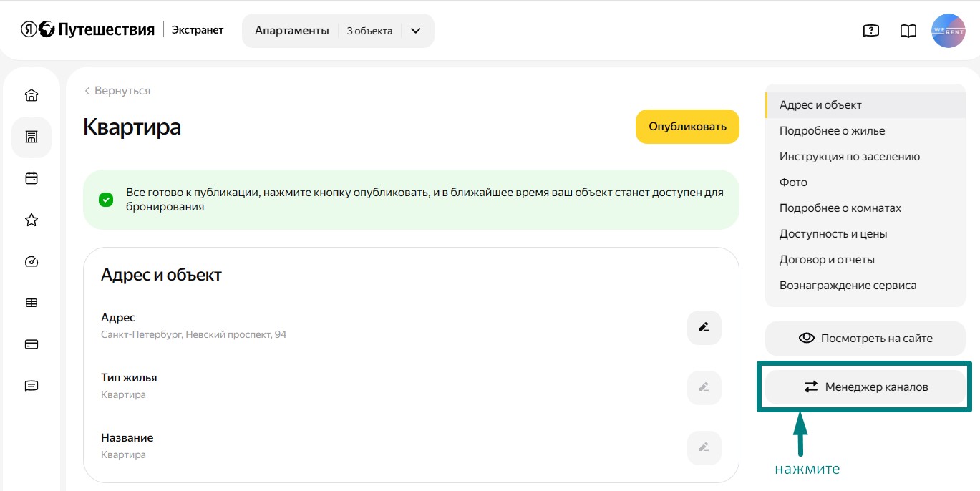Open the help question mark icon
The height and width of the screenshot is (491, 980).
pos(871,31)
